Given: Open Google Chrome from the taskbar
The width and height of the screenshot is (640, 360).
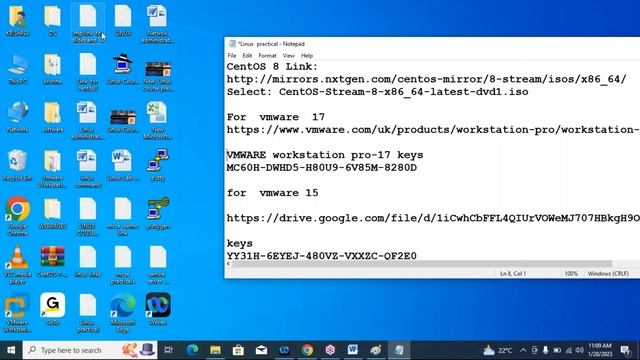Looking at the screenshot, I should click(307, 350).
